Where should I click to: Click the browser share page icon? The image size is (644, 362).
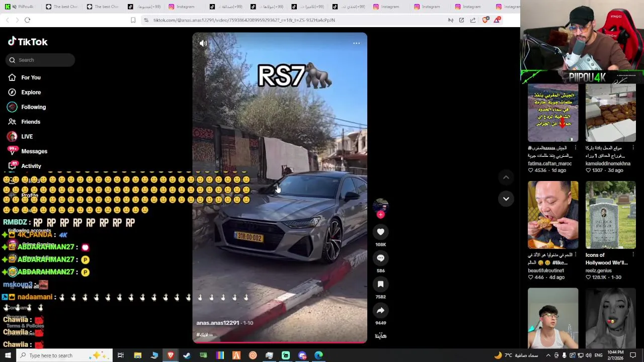[x=473, y=20]
